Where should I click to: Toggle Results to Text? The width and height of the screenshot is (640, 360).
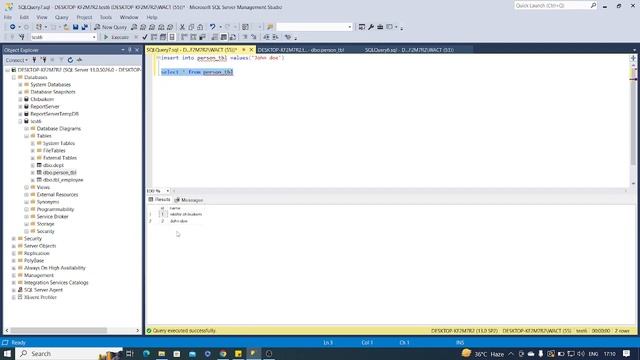point(215,37)
